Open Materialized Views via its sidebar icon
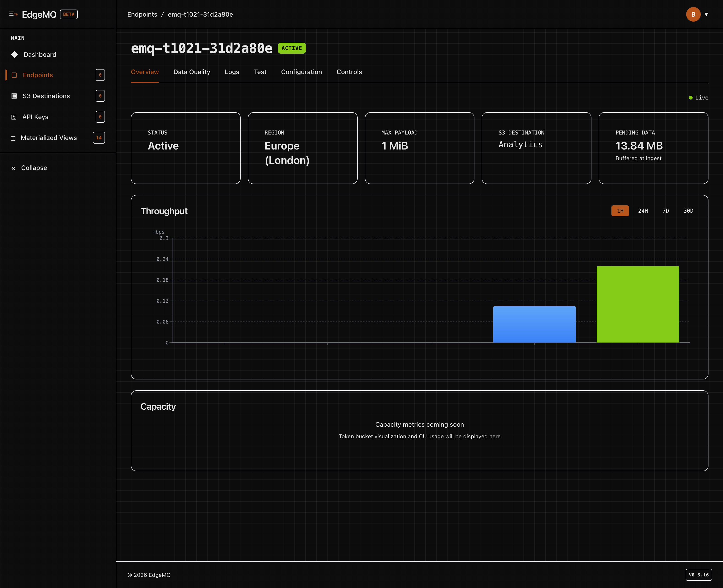This screenshot has width=723, height=588. click(x=13, y=138)
